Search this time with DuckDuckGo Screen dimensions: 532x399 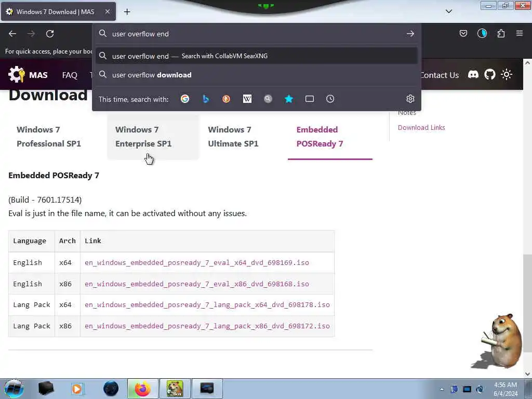[227, 99]
